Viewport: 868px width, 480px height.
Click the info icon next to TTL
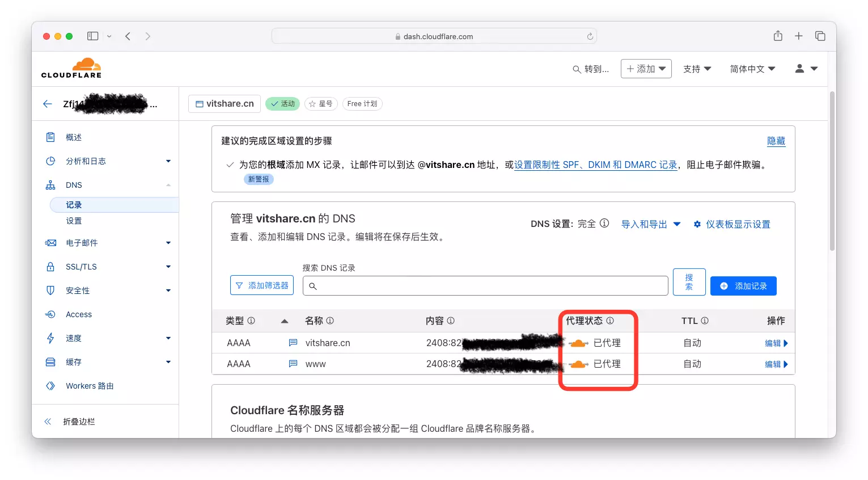[705, 321]
